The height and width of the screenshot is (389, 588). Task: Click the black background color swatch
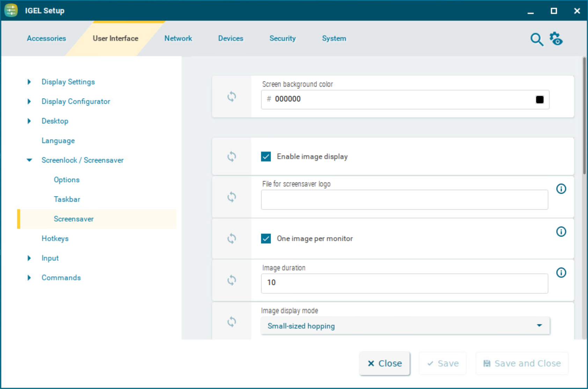(539, 100)
